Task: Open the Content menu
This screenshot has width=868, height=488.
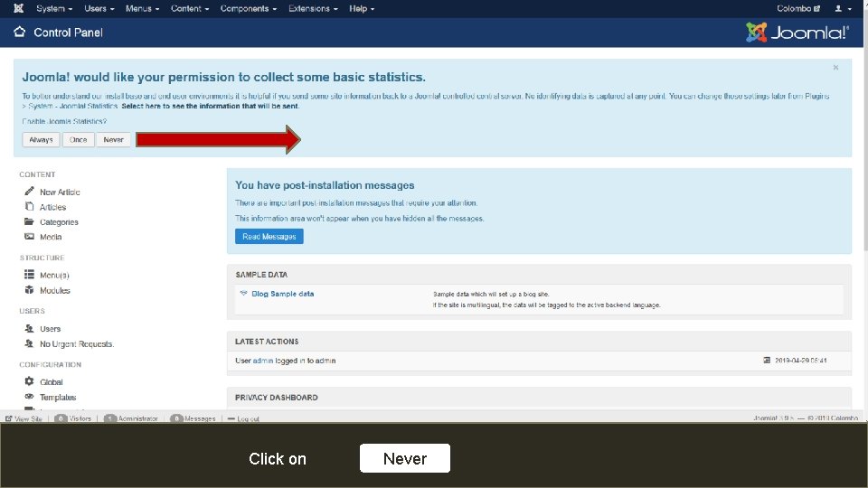Action: [190, 8]
